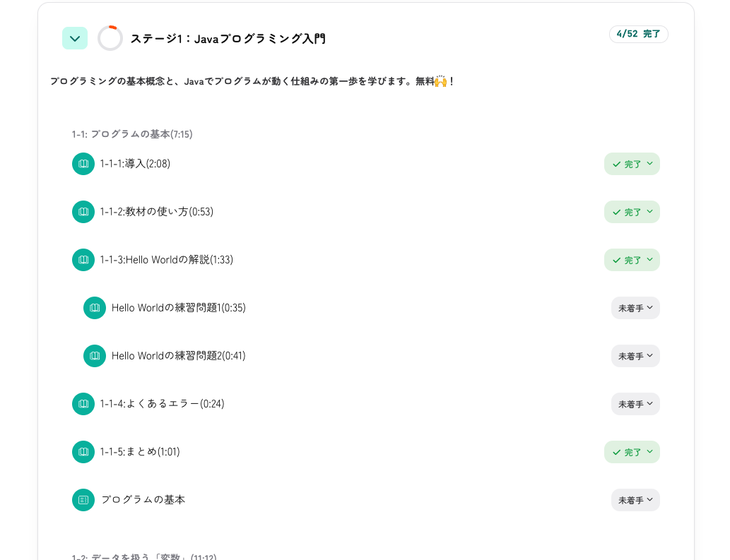Click the quiz list icon for プログラムの基本

(x=83, y=500)
